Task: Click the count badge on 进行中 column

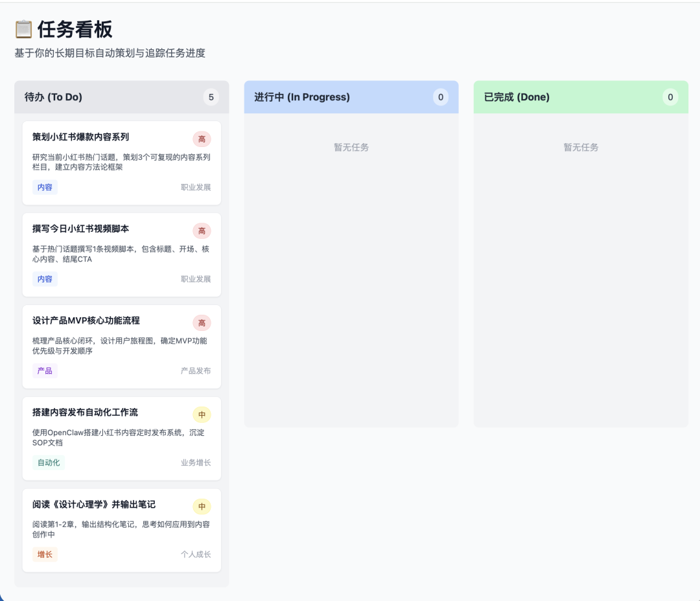Action: point(441,96)
